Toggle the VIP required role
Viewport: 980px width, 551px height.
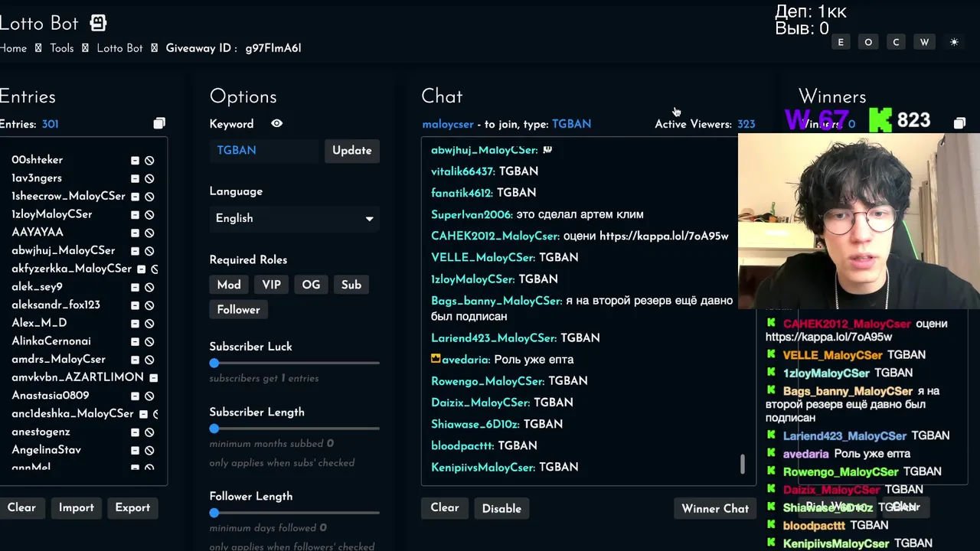point(271,285)
